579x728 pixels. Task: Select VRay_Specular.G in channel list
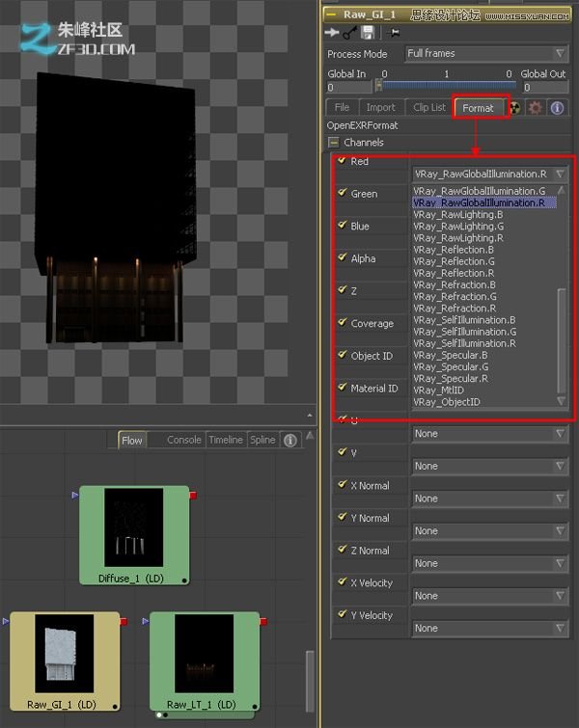point(451,366)
